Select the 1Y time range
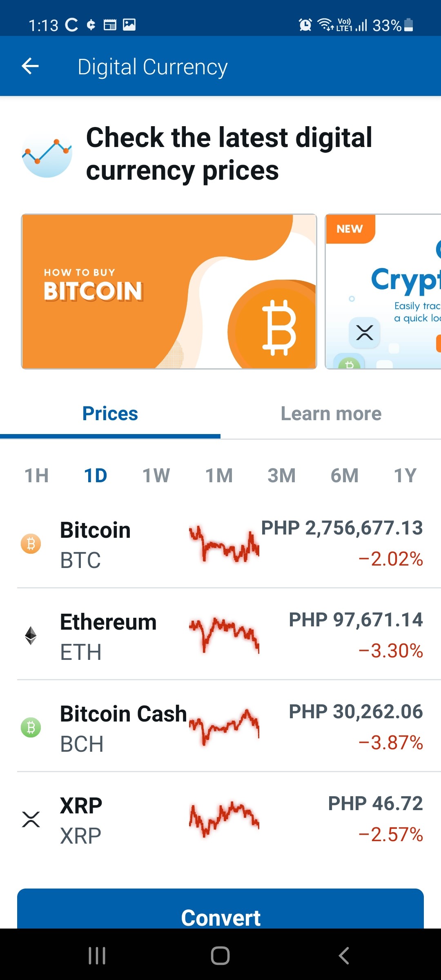 (405, 475)
